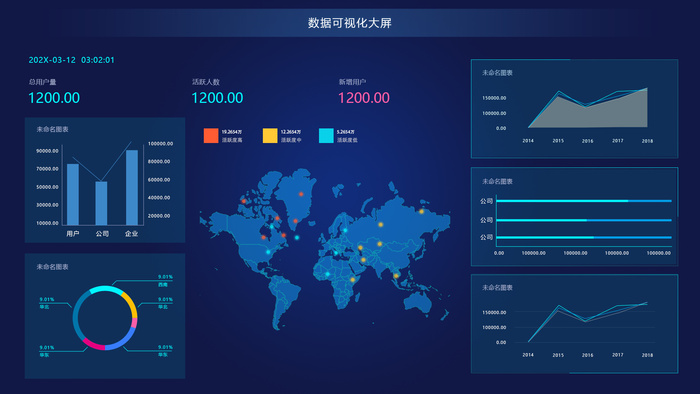Image resolution: width=700 pixels, height=394 pixels.
Task: Click the 50000.00 axis value
Action: (x=47, y=187)
